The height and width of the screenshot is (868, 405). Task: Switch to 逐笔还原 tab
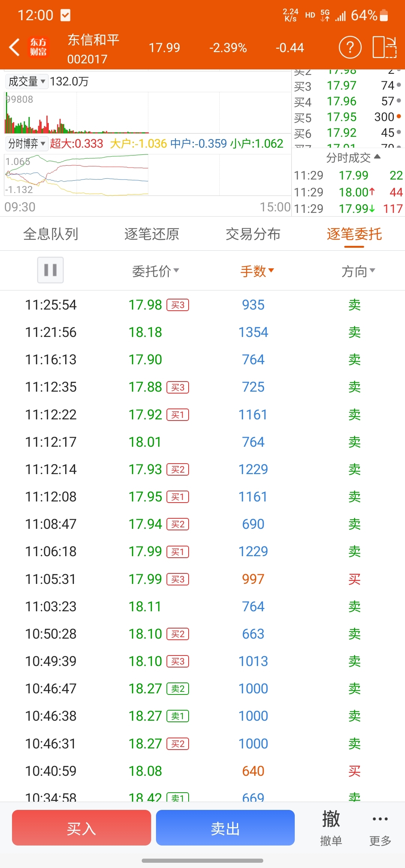(152, 234)
